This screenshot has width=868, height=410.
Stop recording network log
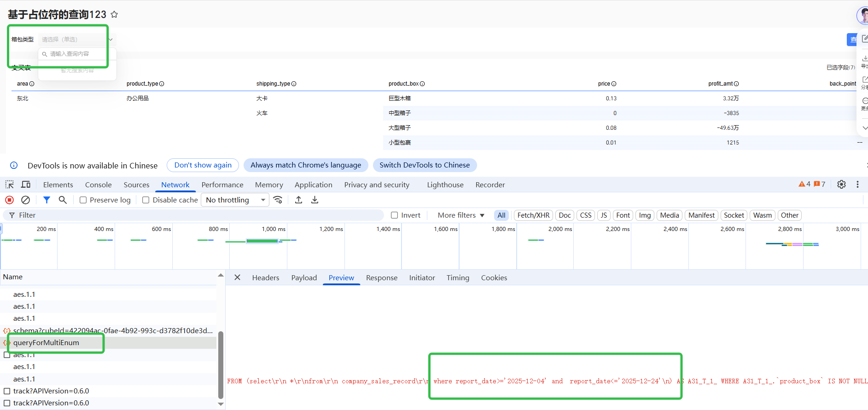coord(10,200)
